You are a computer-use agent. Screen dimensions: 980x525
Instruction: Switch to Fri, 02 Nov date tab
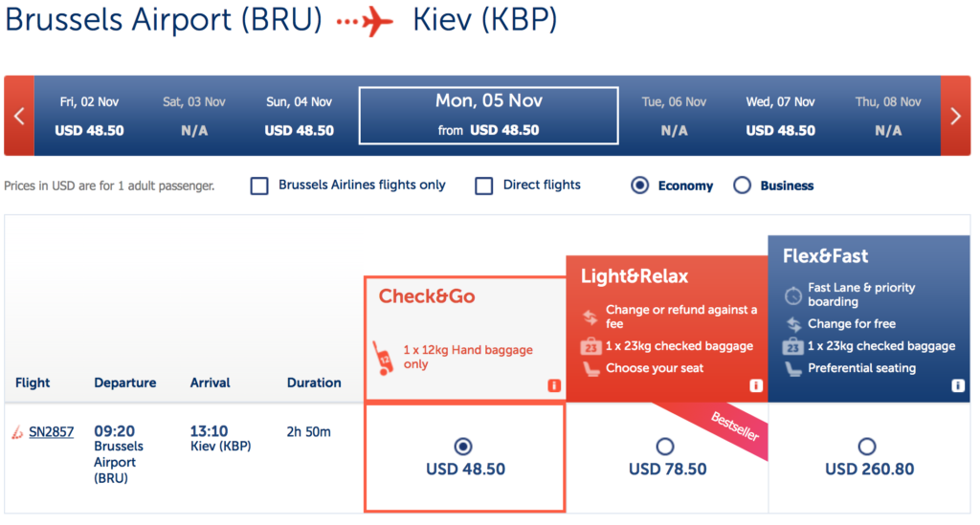[89, 116]
